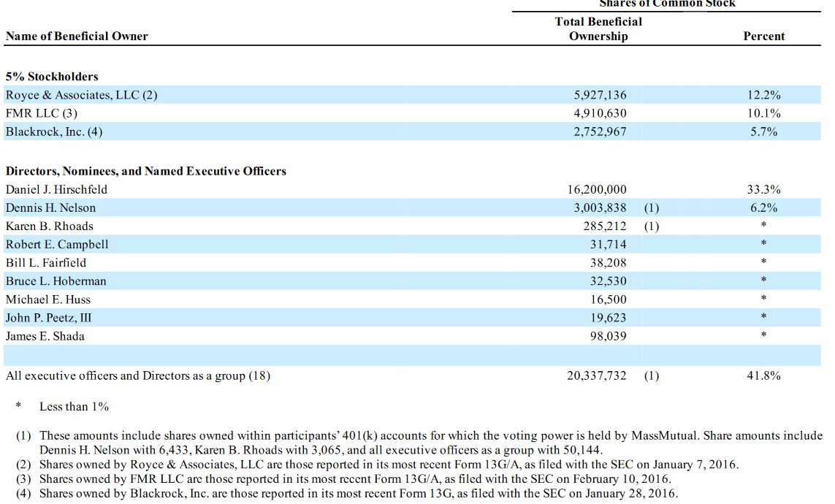Click footnote (4) about Blackrock's Form 13G
This screenshot has height=504, width=835.
point(358,494)
